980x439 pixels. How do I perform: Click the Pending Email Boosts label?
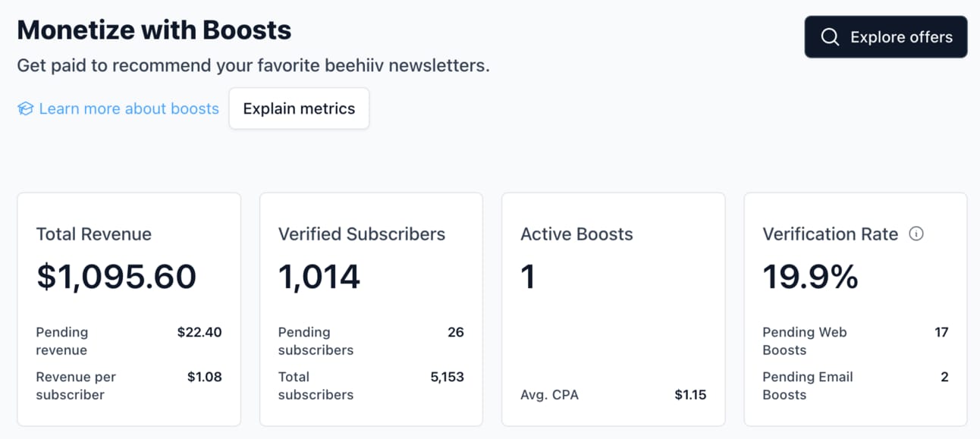pos(807,386)
